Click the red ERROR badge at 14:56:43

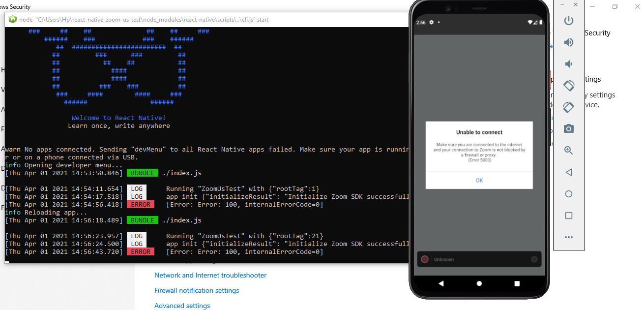141,252
